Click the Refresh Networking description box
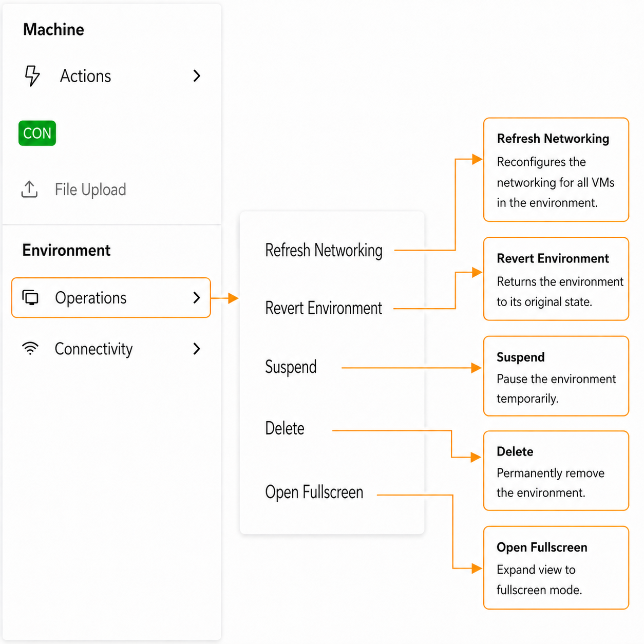644x644 pixels. (556, 170)
